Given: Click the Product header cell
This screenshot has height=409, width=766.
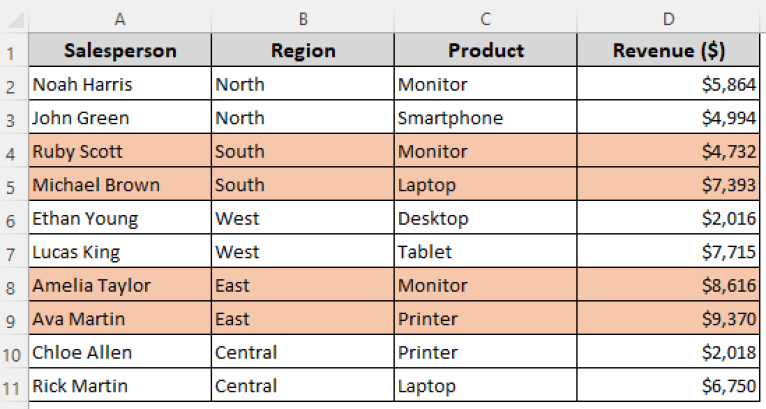Looking at the screenshot, I should pyautogui.click(x=485, y=51).
